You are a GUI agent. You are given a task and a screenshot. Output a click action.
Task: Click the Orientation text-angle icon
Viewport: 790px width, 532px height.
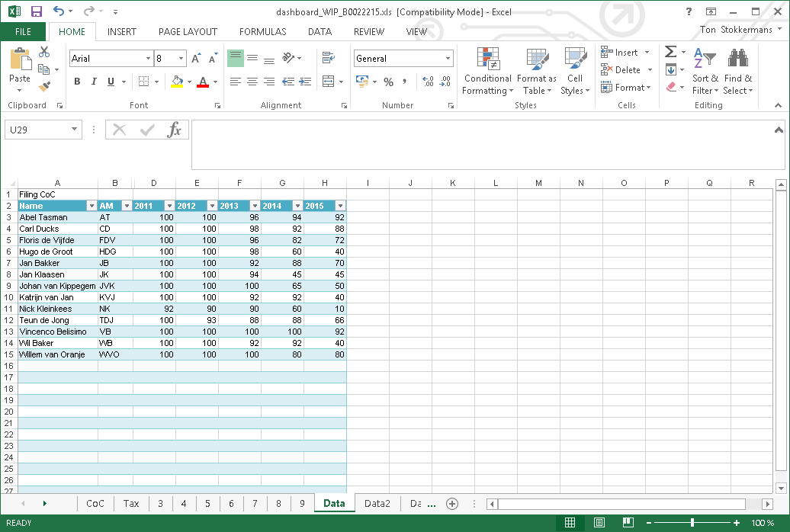tap(289, 58)
